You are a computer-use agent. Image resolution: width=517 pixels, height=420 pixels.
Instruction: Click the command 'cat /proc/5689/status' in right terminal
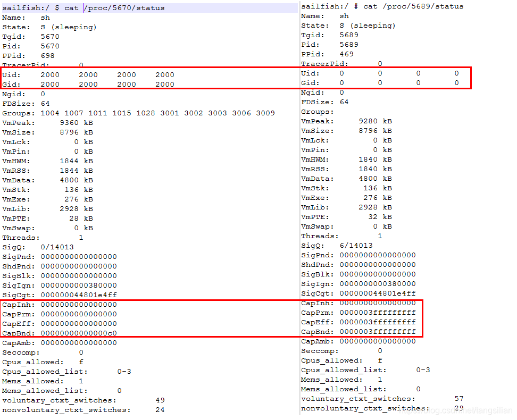coord(413,6)
